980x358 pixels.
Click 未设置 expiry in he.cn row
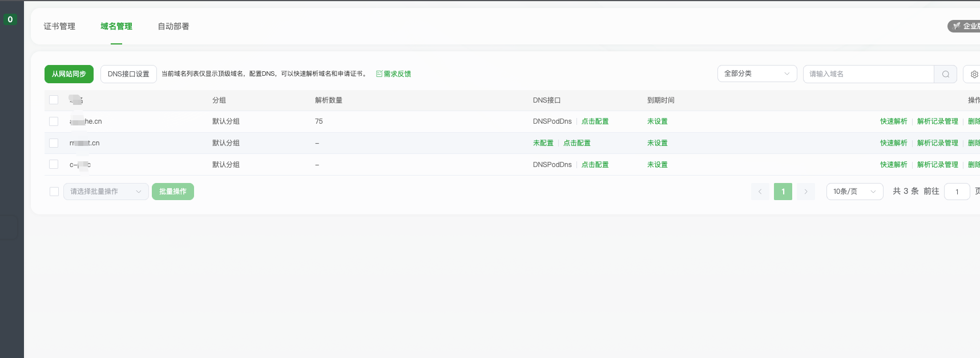pos(658,121)
